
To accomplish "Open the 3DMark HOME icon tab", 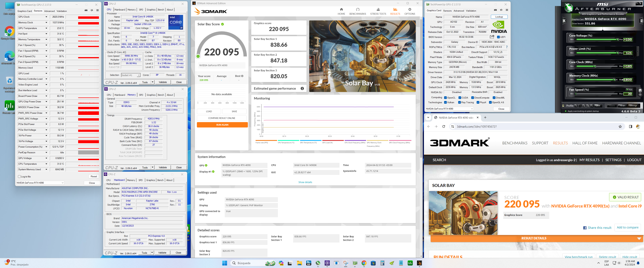I will tap(341, 11).
